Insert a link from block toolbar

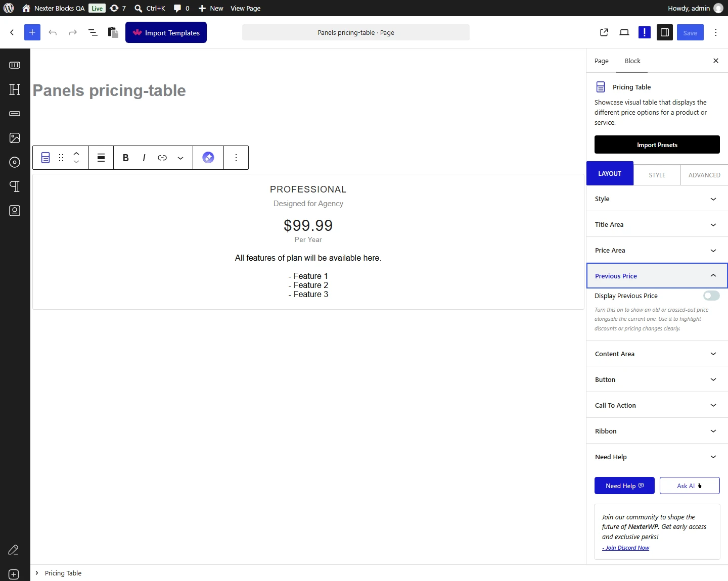[x=162, y=158]
